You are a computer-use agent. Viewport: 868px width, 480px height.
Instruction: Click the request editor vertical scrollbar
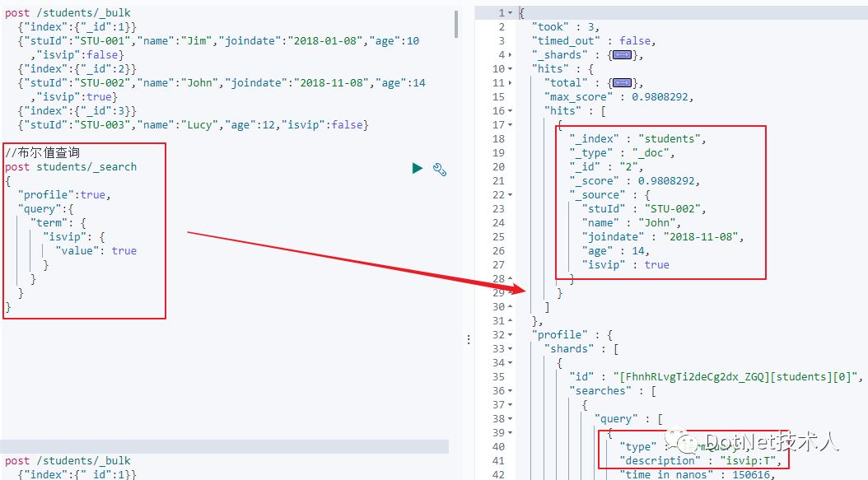pyautogui.click(x=457, y=25)
